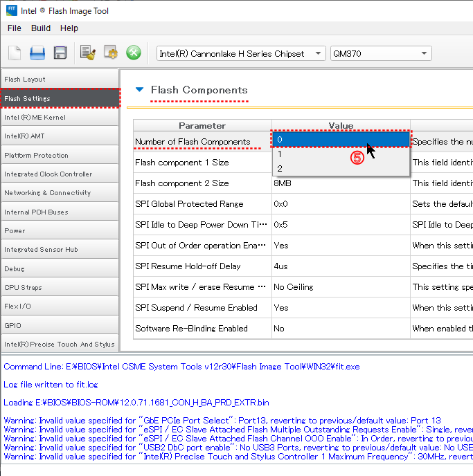Switch to the Flash Layout tab
This screenshot has height=476, width=473.
point(60,80)
